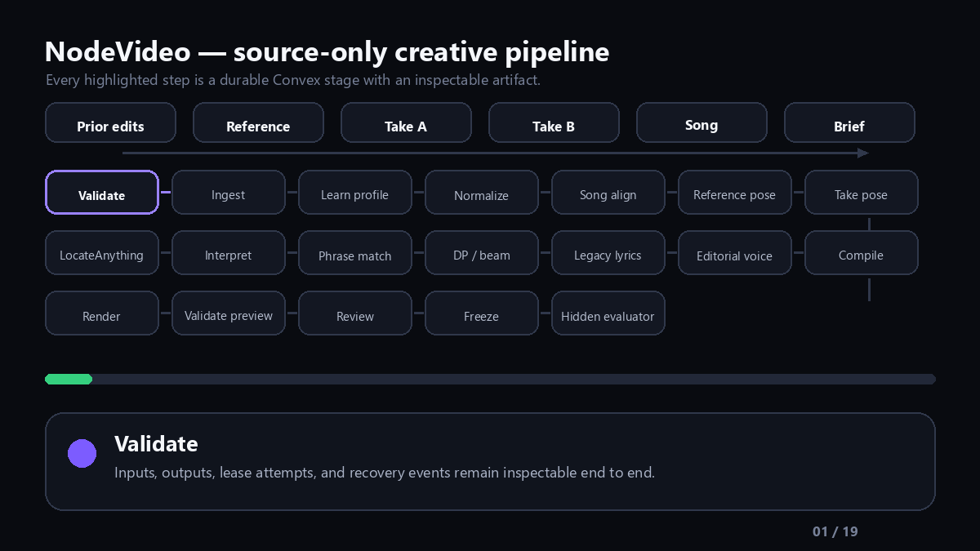Click the Editorial voice stage
This screenshot has width=980, height=551.
pos(735,253)
